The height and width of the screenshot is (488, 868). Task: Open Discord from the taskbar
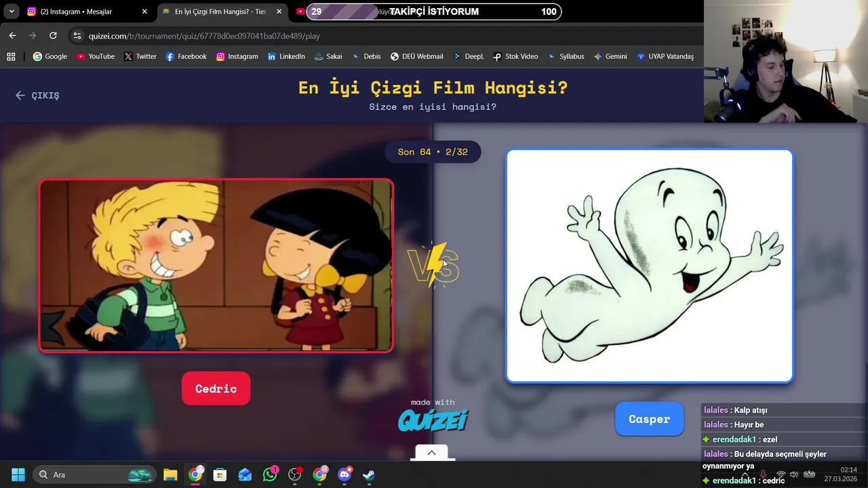(x=344, y=474)
